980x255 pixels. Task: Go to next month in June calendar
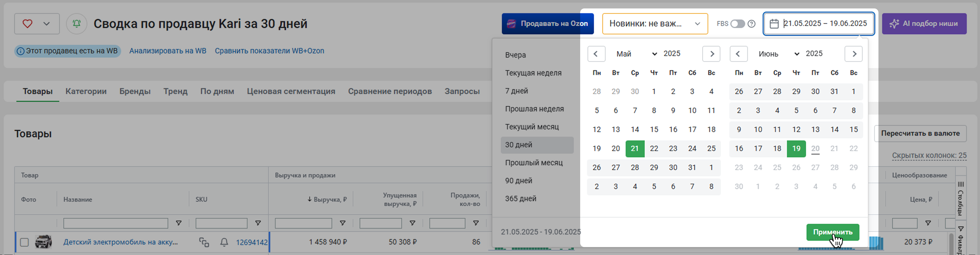pos(853,54)
